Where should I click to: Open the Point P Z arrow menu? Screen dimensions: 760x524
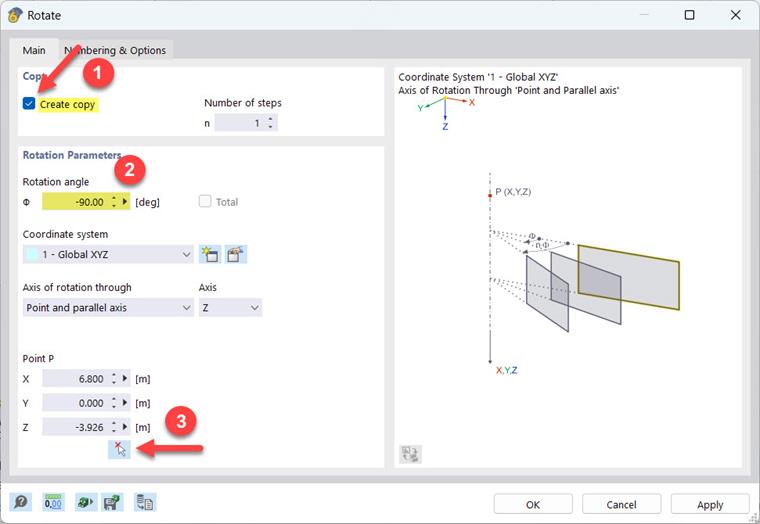[x=125, y=427]
